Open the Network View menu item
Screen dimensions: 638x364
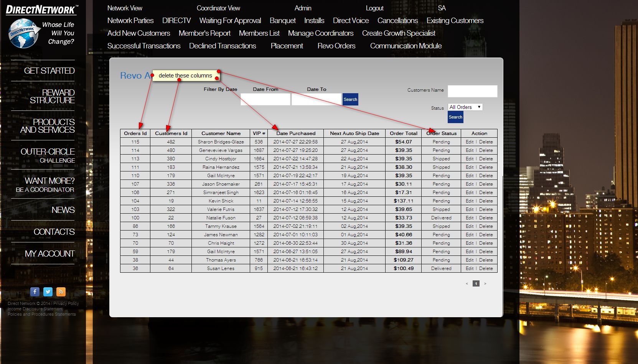coord(125,8)
